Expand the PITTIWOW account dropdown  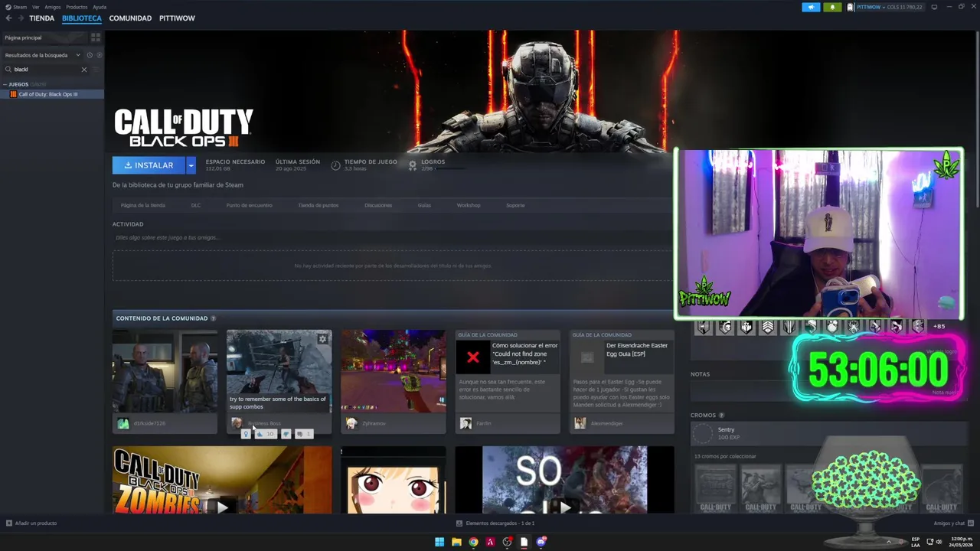(x=885, y=7)
